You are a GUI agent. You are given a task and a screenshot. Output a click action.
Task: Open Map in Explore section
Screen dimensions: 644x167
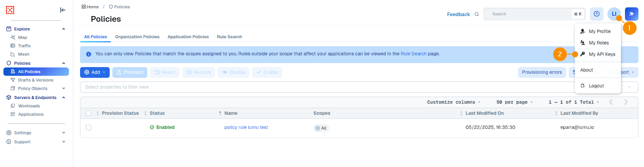point(23,37)
